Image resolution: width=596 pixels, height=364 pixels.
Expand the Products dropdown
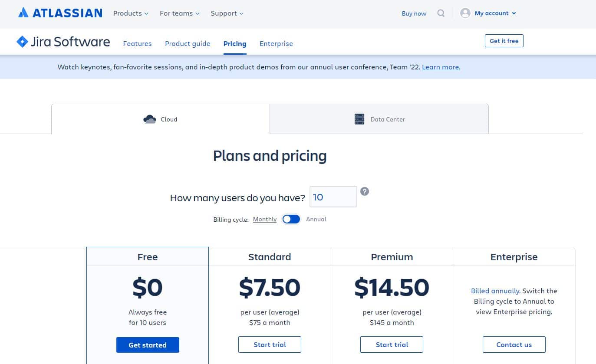click(x=130, y=13)
